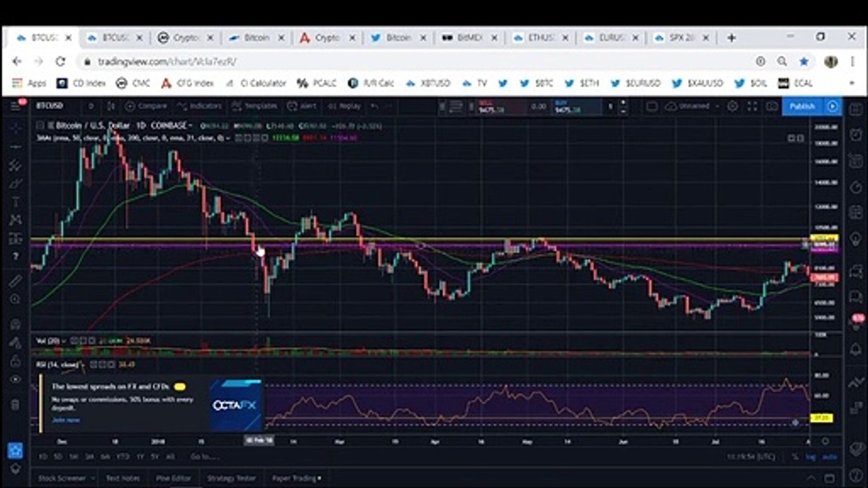The width and height of the screenshot is (868, 488).
Task: Toggle the Volume indicator visibility
Action: click(x=74, y=341)
